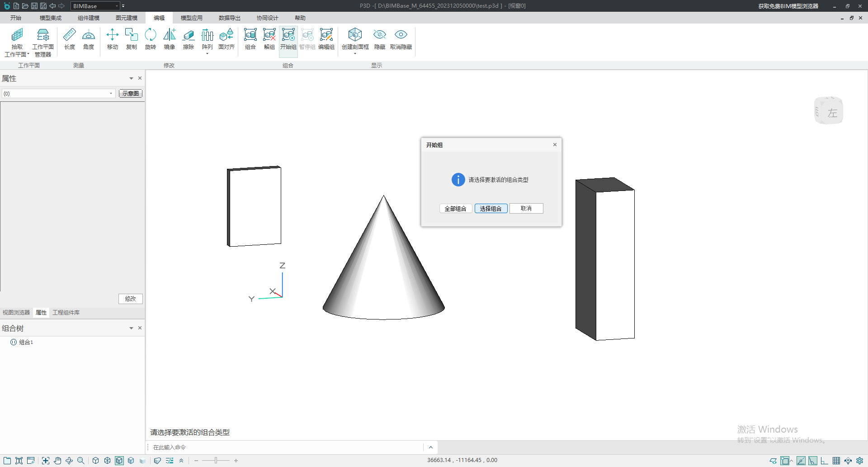Switch to the 图元建模 ribbon tab

126,18
